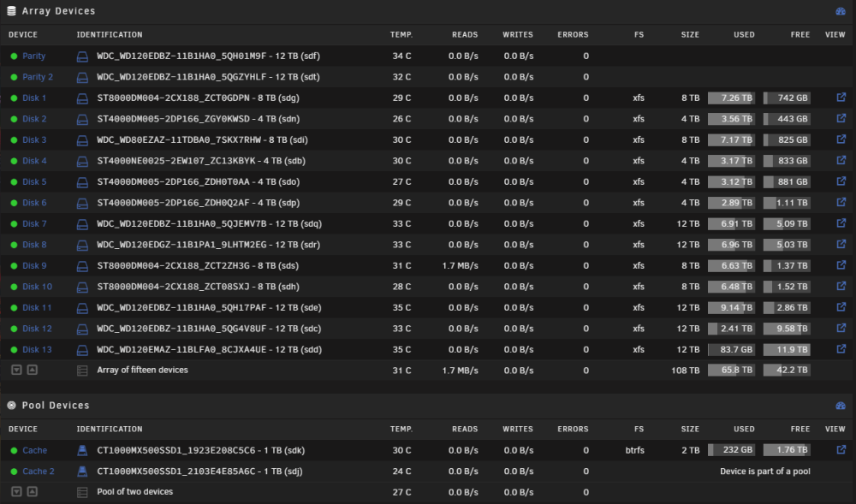Click the array total 108 TB size value
Screen dimensions: 856x504
(685, 371)
